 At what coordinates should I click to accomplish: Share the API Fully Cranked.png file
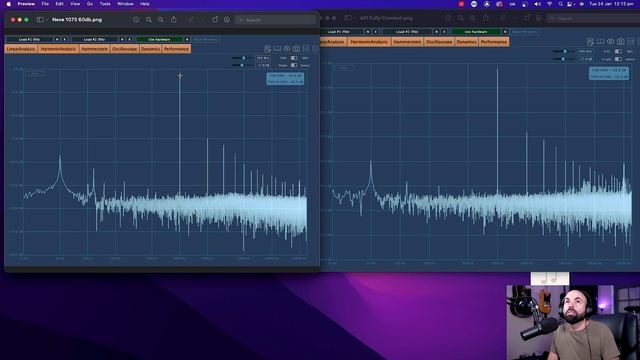click(x=486, y=18)
